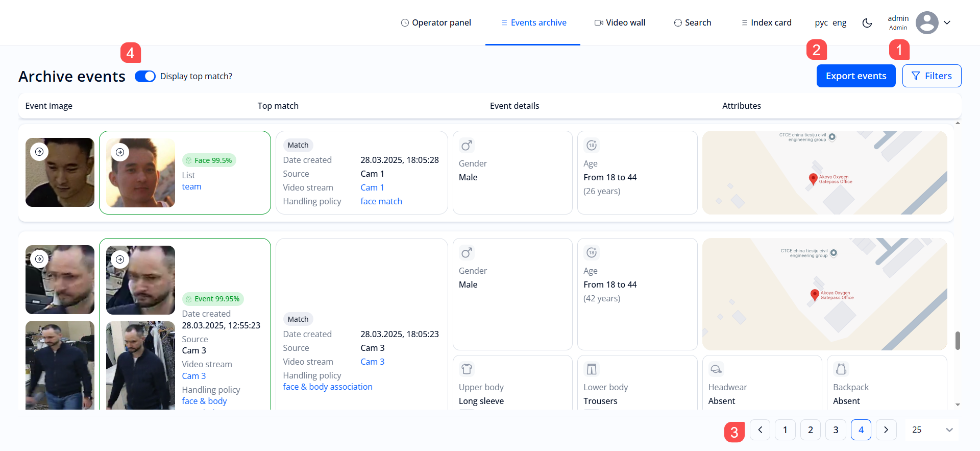Click the (42 years) age value
This screenshot has height=451, width=980.
pyautogui.click(x=602, y=298)
